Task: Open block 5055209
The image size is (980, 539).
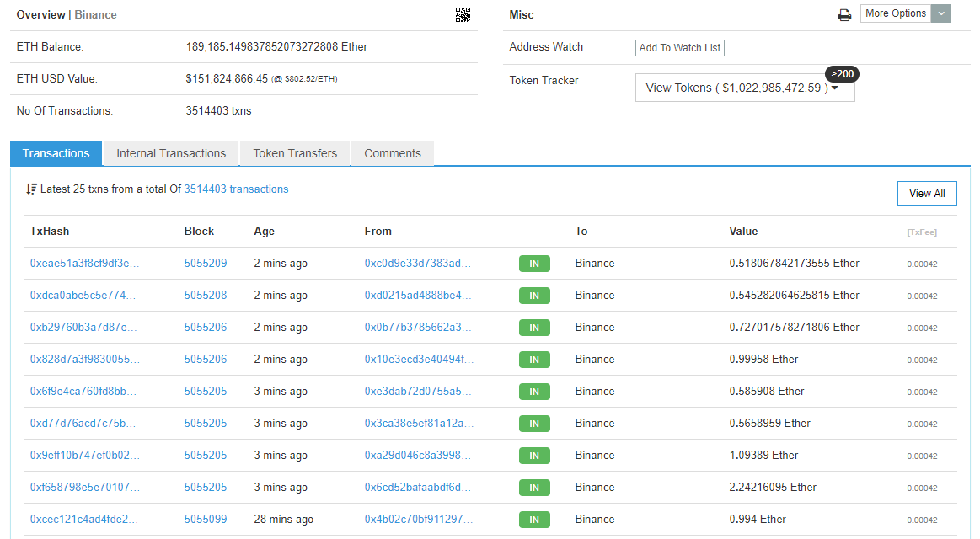Action: (x=206, y=263)
